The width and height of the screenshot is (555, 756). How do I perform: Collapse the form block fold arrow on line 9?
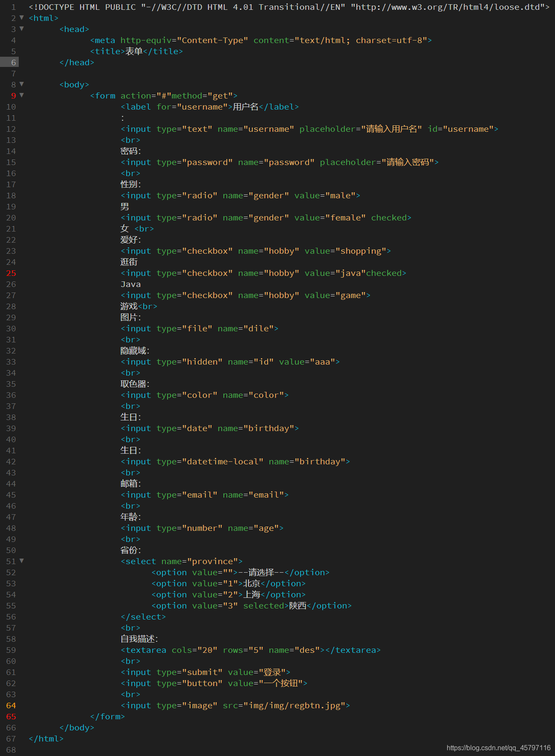click(x=21, y=96)
